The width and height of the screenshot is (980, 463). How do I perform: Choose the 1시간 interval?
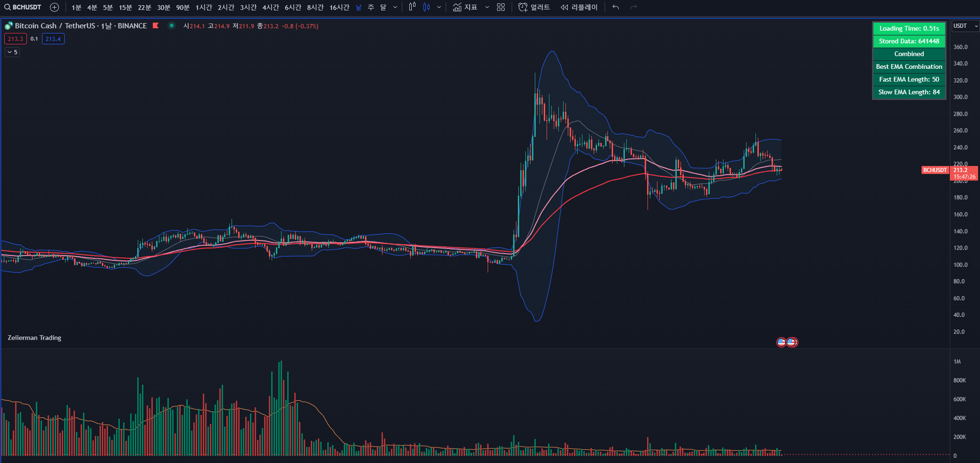coord(204,7)
